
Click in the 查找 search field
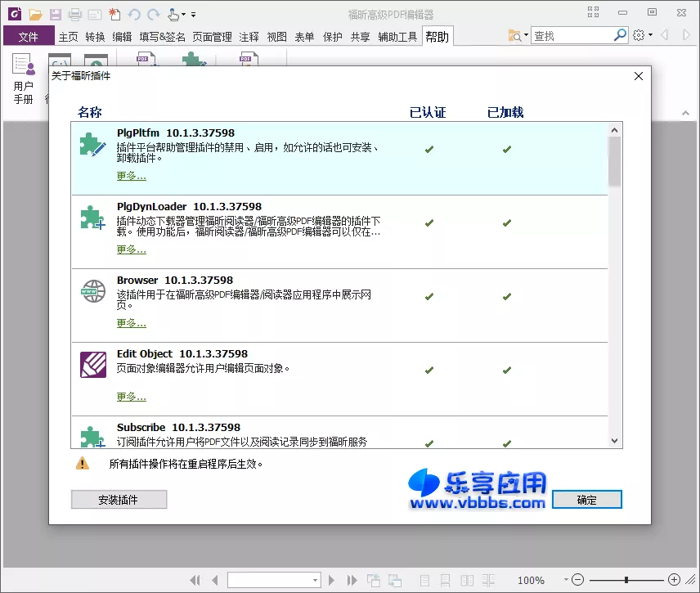click(x=572, y=35)
